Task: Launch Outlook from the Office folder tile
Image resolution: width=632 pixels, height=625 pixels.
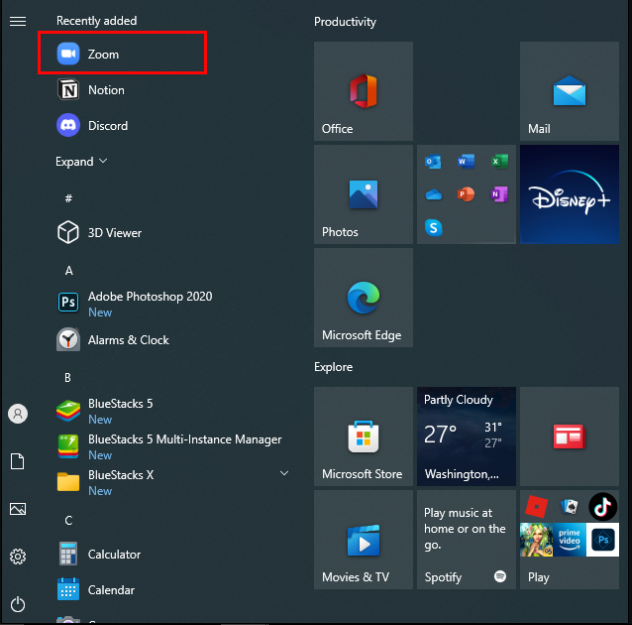Action: point(433,162)
